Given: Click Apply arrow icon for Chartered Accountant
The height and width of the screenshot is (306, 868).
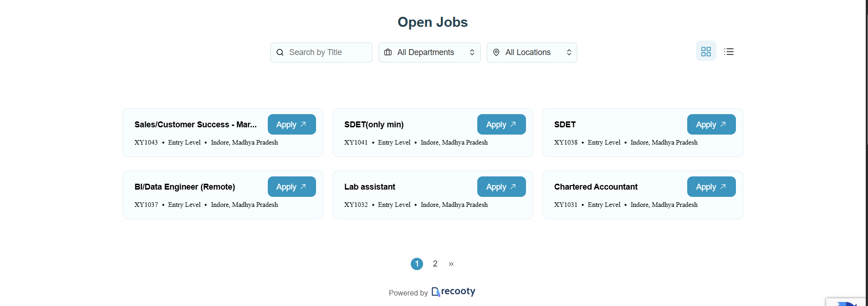Looking at the screenshot, I should [x=723, y=186].
